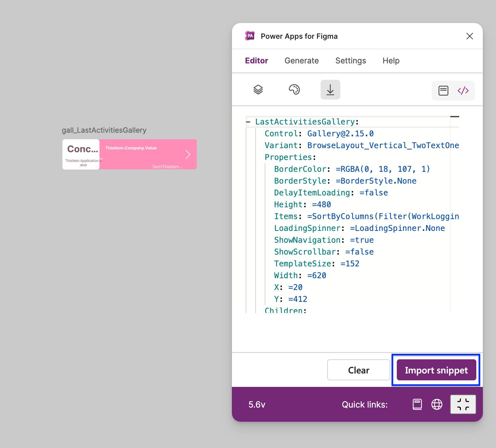Click the DelayItemLoading: =false line
This screenshot has width=496, height=448.
pyautogui.click(x=331, y=193)
